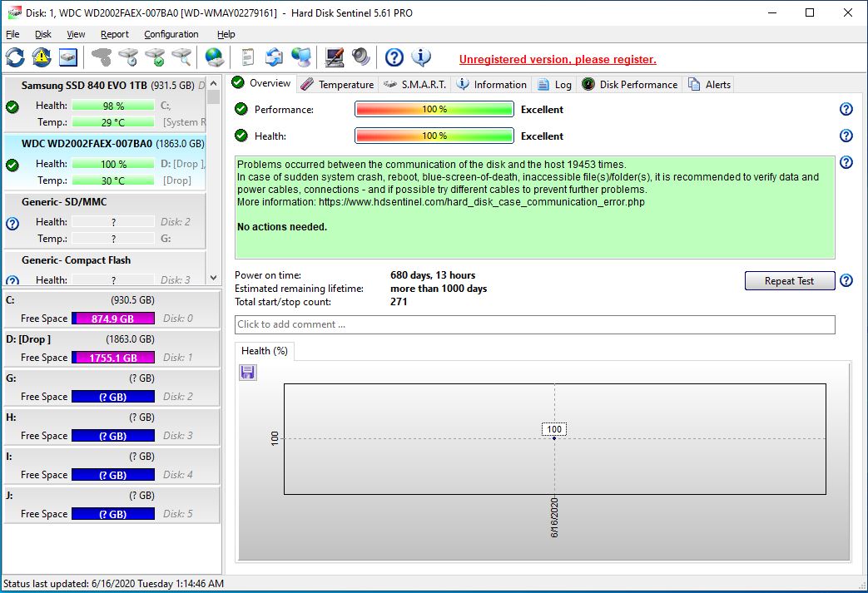Viewport: 868px width, 593px height.
Task: Click C: free space bar 874.9 GB
Action: [x=113, y=319]
